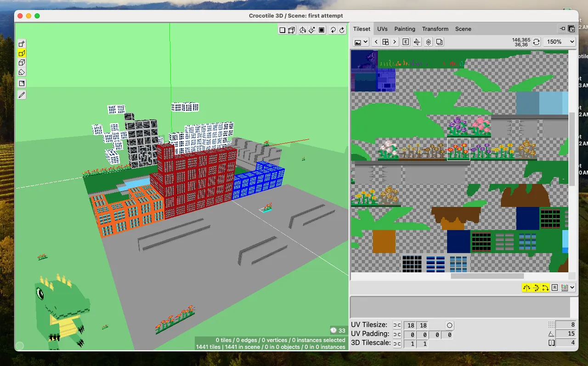Viewport: 588px width, 366px height.
Task: Toggle the second yellow flip UV button
Action: [536, 288]
